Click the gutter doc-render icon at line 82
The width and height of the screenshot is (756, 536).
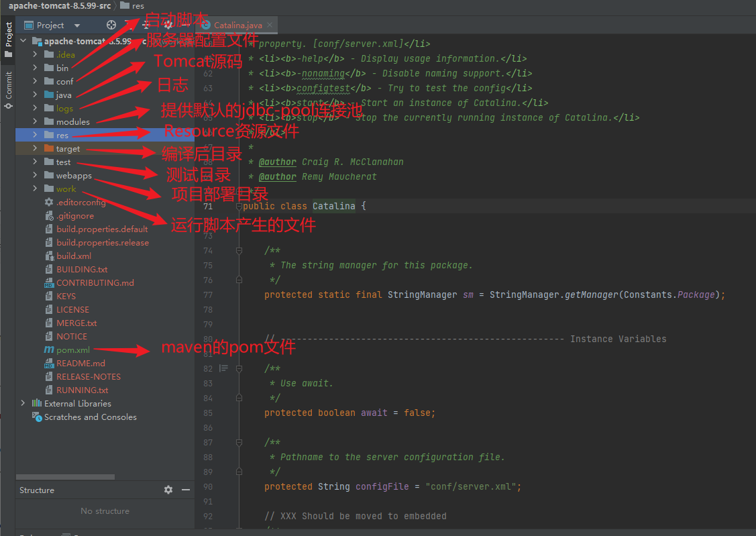point(224,369)
